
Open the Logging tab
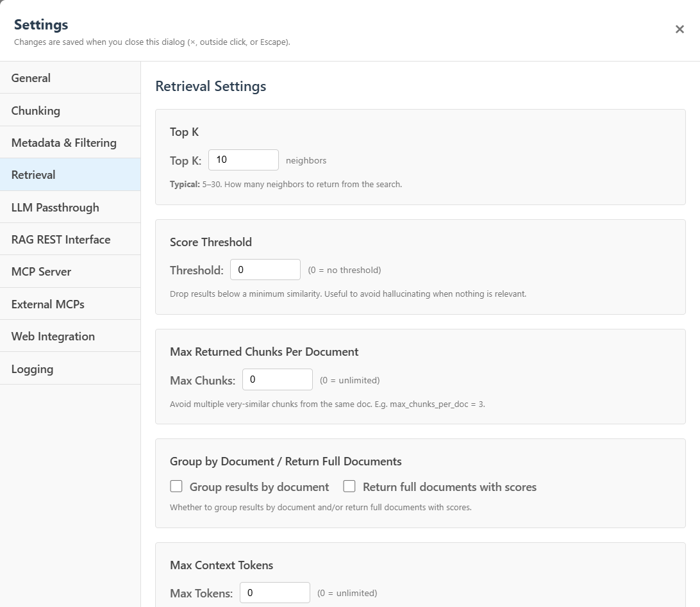(70, 369)
